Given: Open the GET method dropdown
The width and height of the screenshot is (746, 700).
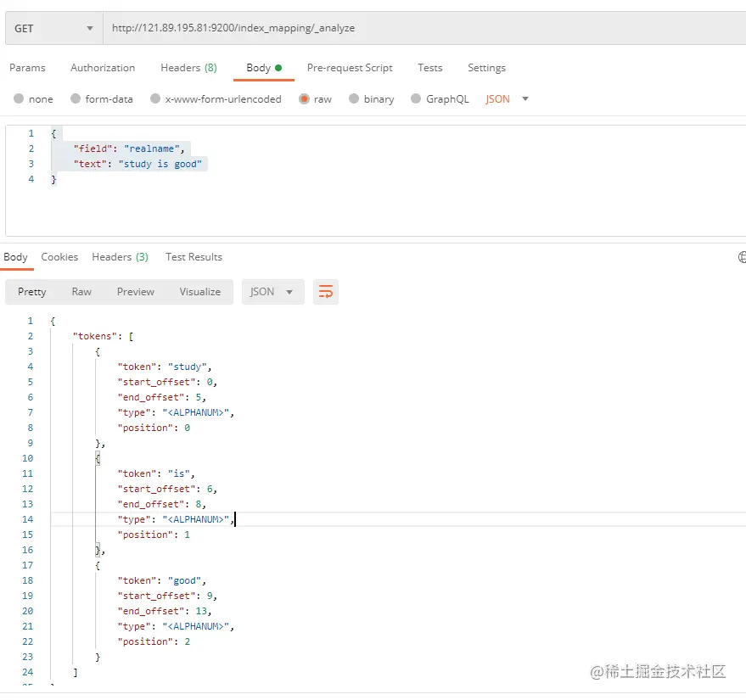Looking at the screenshot, I should [x=53, y=29].
